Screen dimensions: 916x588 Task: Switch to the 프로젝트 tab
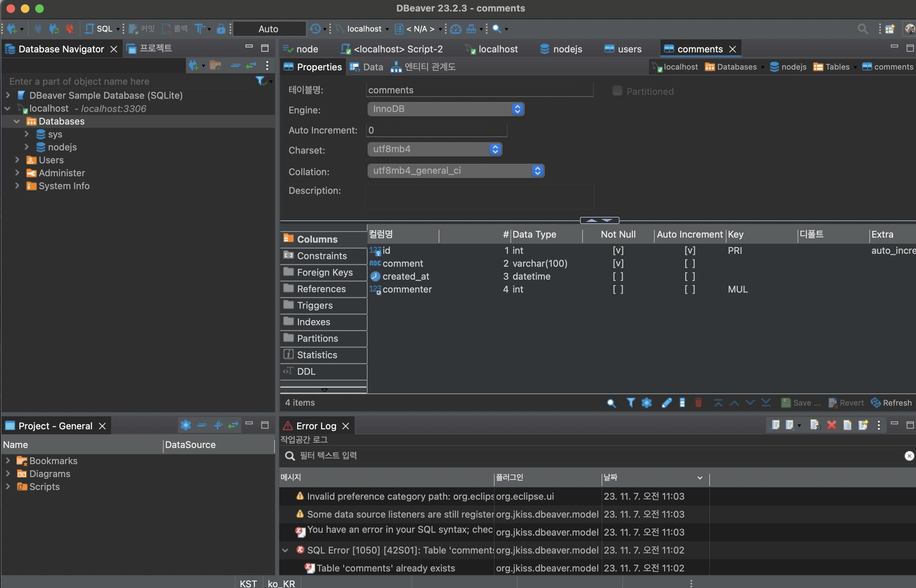click(x=150, y=48)
